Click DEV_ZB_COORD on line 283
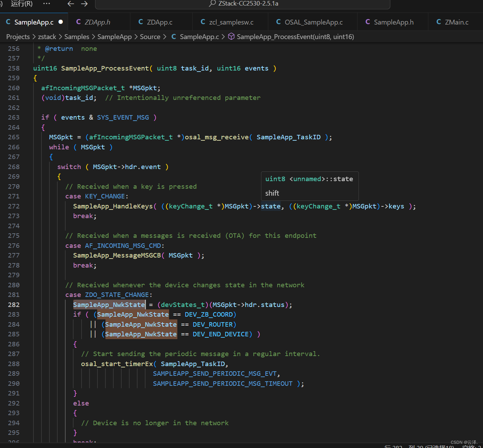 pyautogui.click(x=209, y=314)
